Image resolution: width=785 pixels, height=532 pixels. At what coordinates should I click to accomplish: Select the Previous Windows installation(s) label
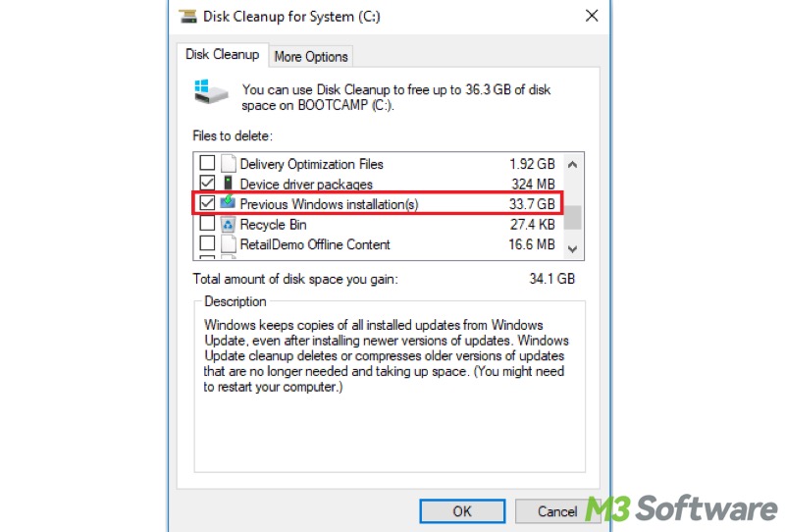pyautogui.click(x=329, y=204)
